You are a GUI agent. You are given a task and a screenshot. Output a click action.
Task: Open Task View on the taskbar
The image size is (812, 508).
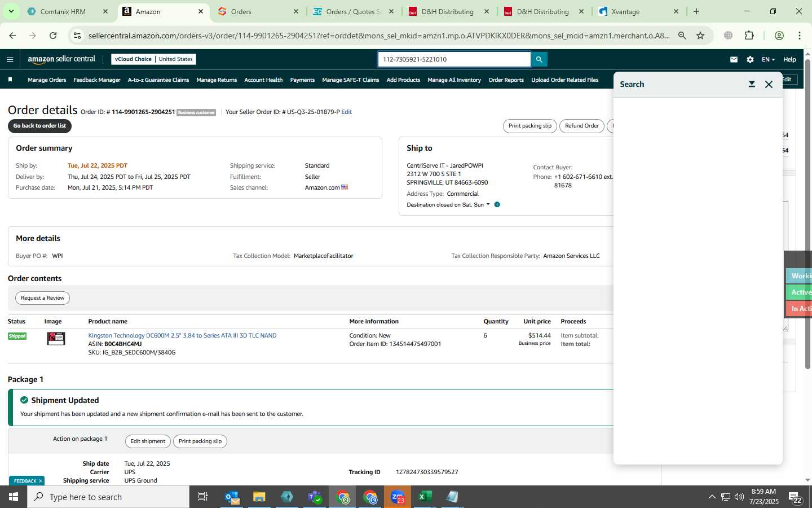(203, 497)
